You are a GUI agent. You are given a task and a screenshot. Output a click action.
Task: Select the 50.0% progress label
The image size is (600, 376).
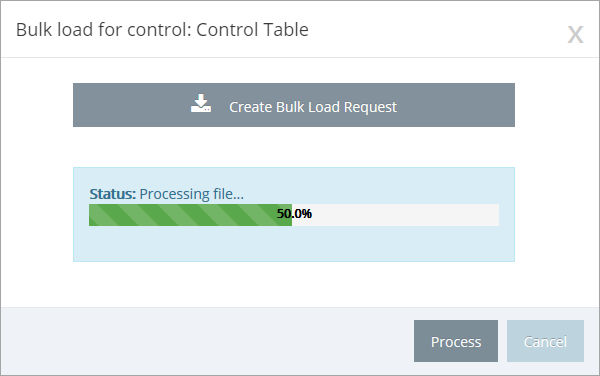[294, 214]
